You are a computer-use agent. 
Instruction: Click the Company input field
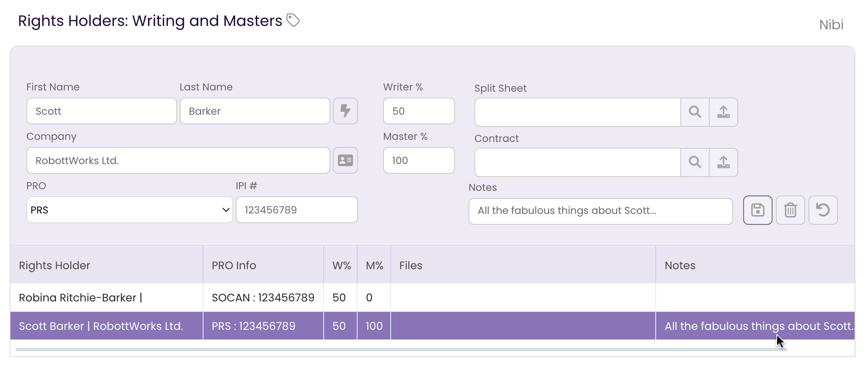(178, 160)
